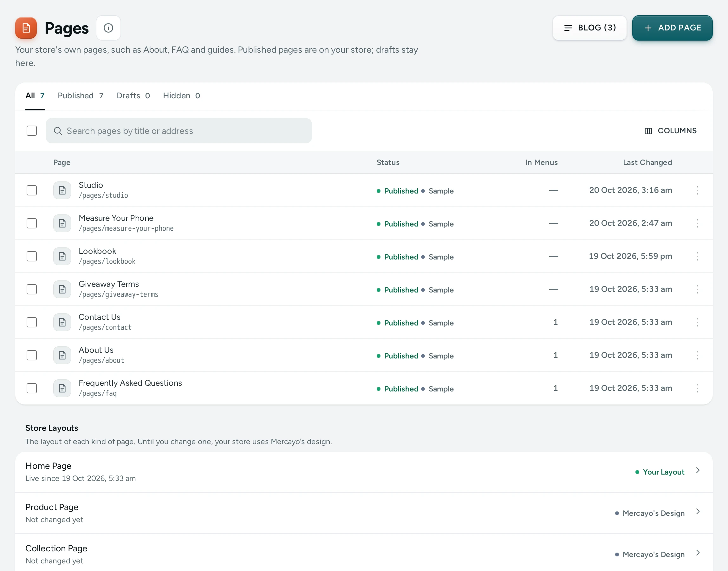This screenshot has height=571, width=728.
Task: Switch to the Drafts tab
Action: (133, 96)
